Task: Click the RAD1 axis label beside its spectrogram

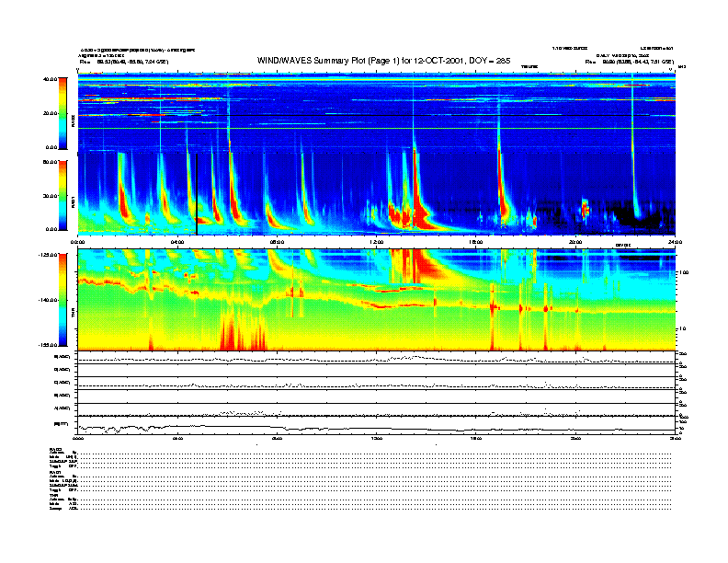Action: tap(73, 201)
